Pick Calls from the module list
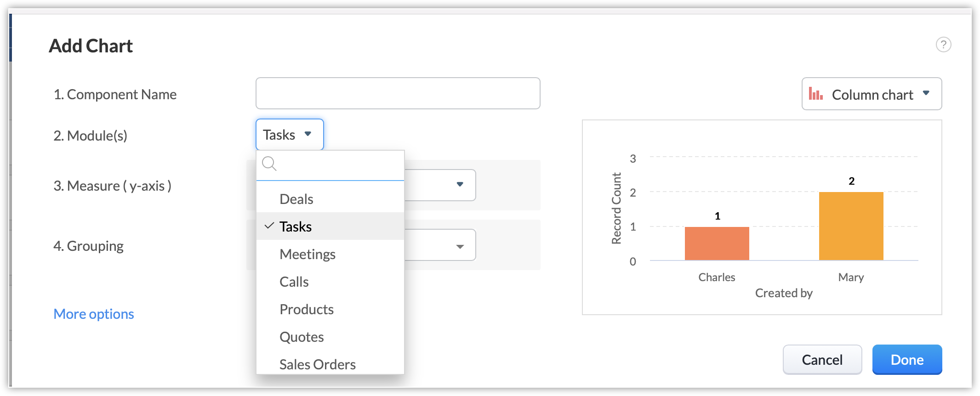The height and width of the screenshot is (396, 980). coord(294,282)
